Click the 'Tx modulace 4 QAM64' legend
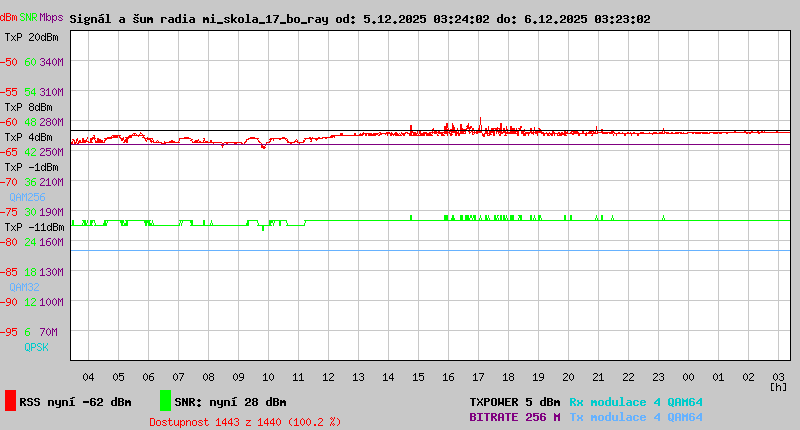The height and width of the screenshot is (430, 800). pos(635,418)
